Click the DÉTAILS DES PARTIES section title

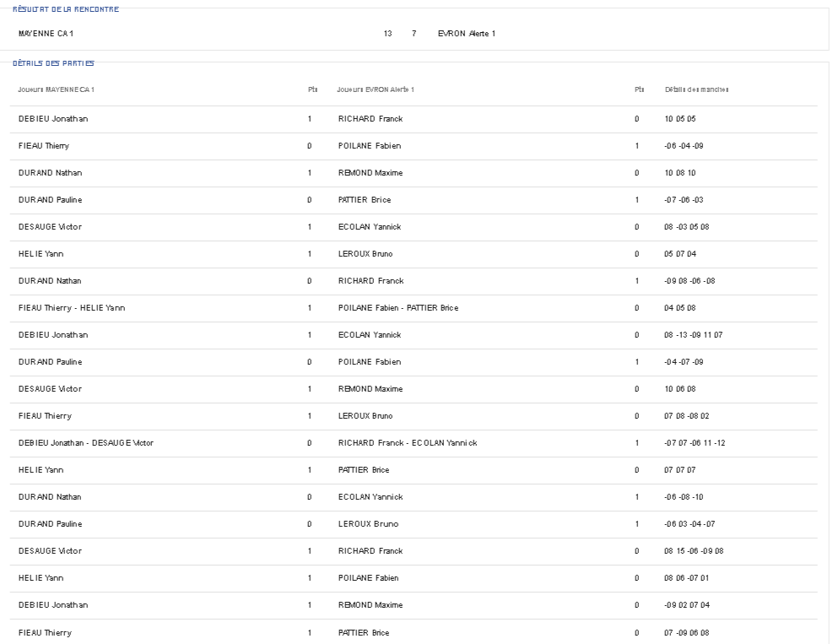point(54,63)
